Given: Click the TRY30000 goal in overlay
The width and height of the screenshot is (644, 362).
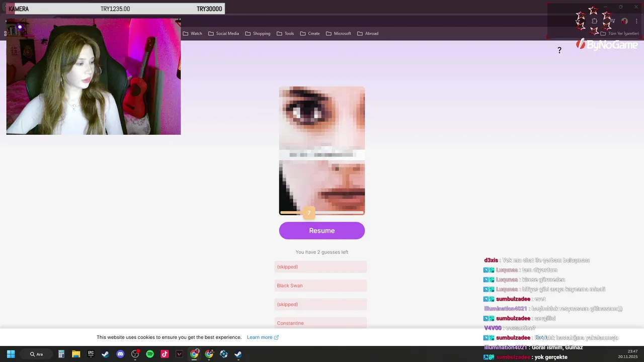Looking at the screenshot, I should 209,9.
